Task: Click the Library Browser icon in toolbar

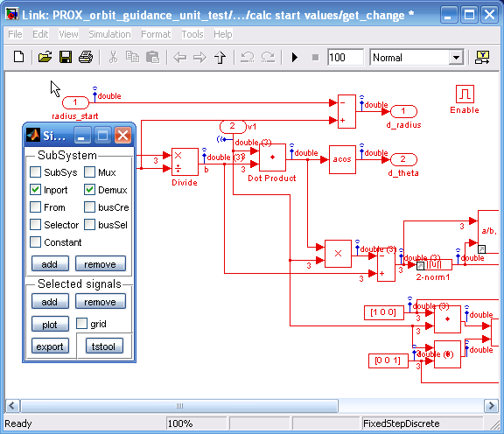Action: (482, 58)
